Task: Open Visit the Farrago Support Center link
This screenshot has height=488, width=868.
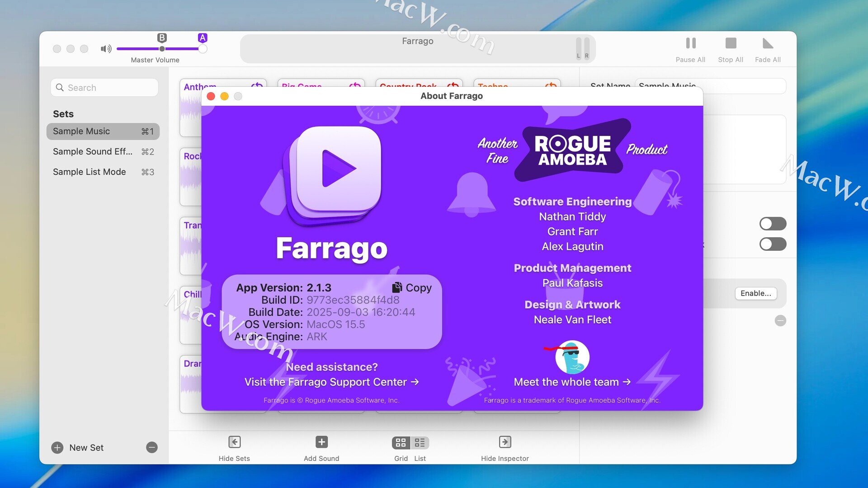Action: [x=332, y=382]
